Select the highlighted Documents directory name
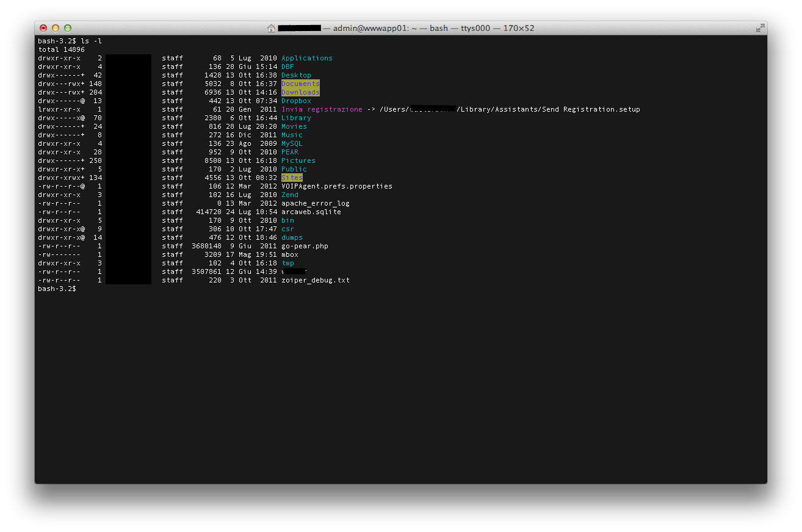The height and width of the screenshot is (532, 802). [x=300, y=84]
